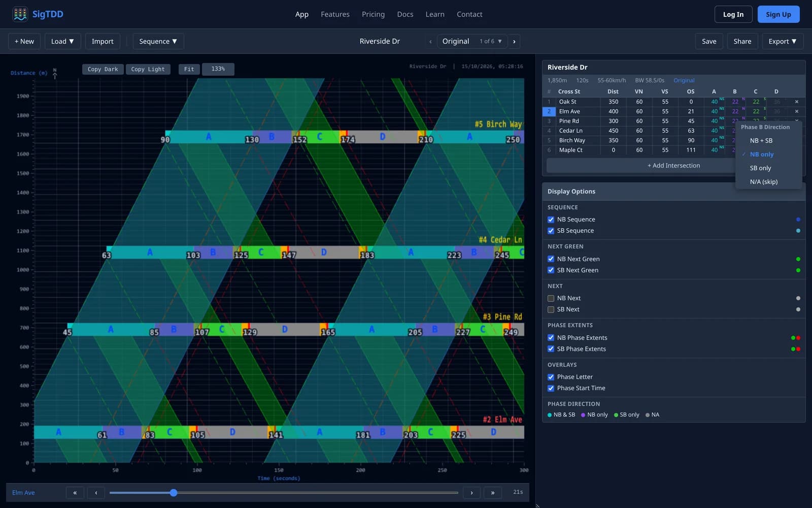Click the blue NB Sequence color dot

tap(798, 219)
